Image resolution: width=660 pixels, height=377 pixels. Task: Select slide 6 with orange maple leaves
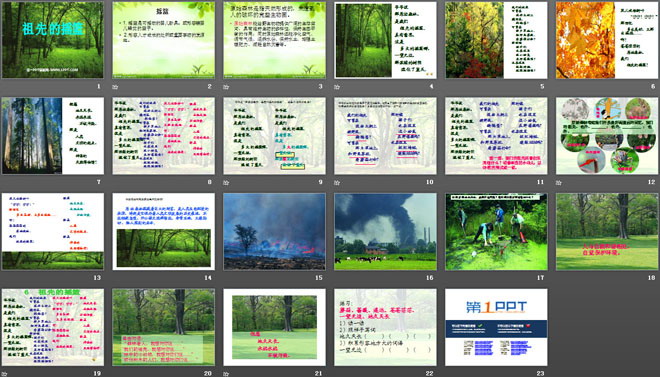(607, 40)
